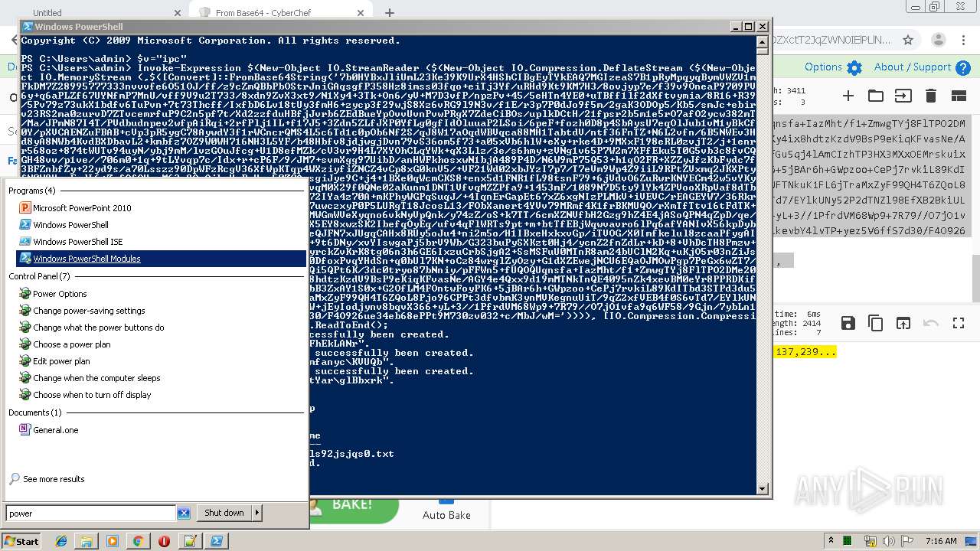The width and height of the screenshot is (980, 551).
Task: Maximise output pane icon
Action: (959, 323)
